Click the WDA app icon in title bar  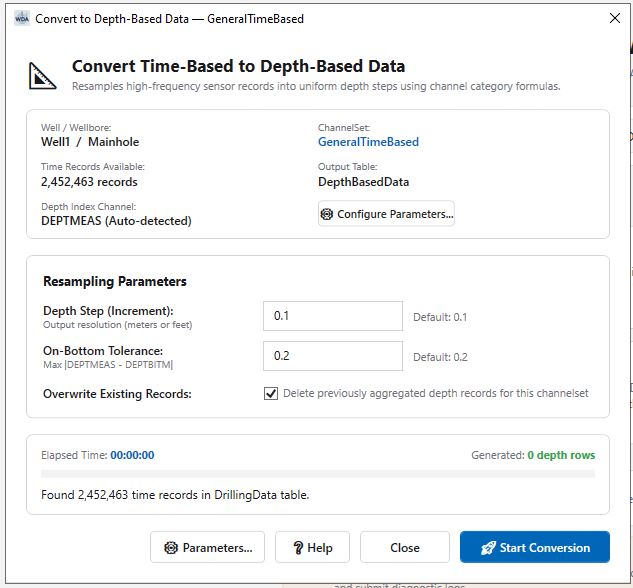tap(22, 19)
